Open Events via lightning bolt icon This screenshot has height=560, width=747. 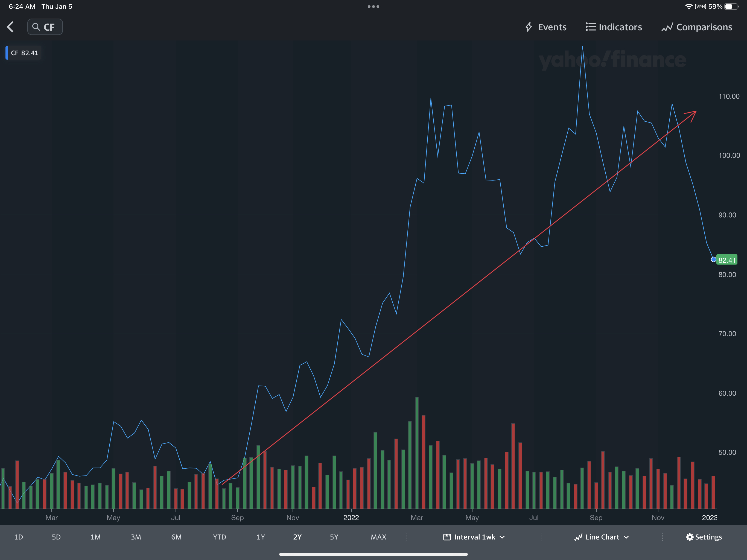click(529, 27)
